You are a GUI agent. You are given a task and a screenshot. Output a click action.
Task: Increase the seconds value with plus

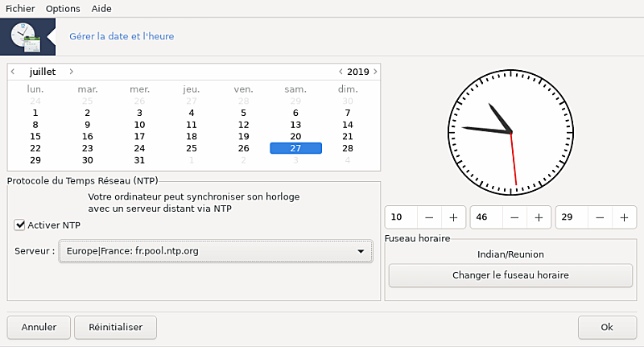[623, 217]
